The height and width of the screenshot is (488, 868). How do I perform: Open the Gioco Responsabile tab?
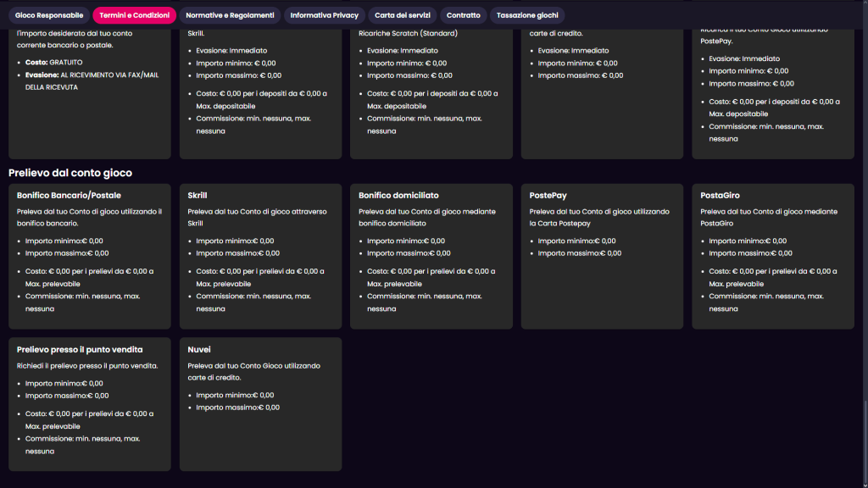point(49,15)
